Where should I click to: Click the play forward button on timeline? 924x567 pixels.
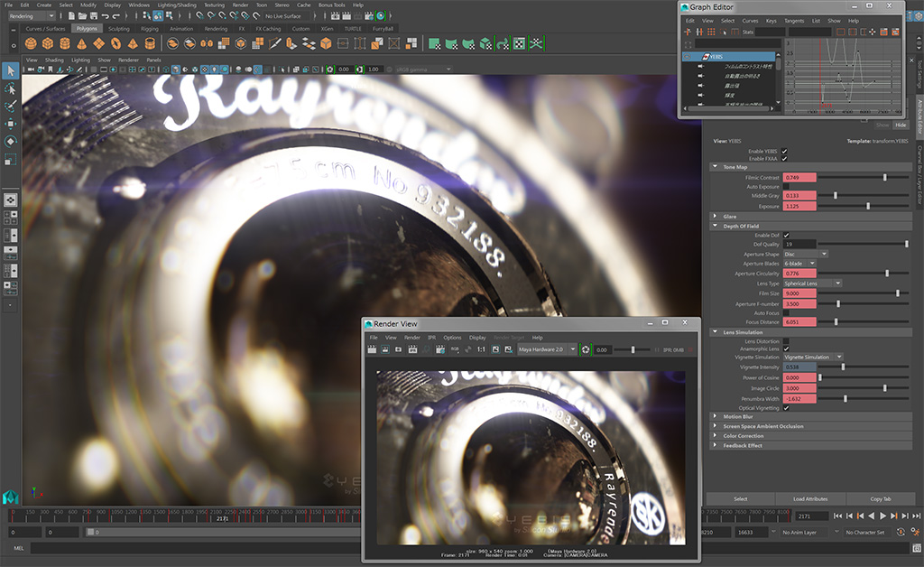pos(882,516)
